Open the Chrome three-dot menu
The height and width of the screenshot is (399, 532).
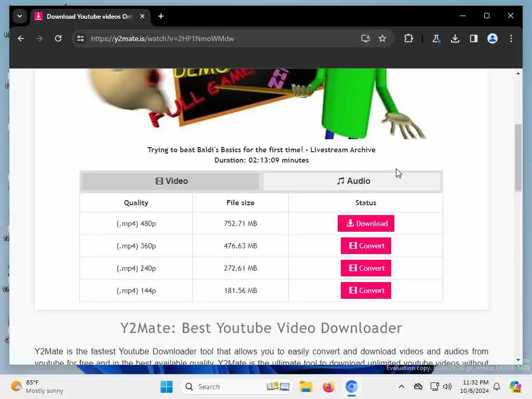pyautogui.click(x=511, y=38)
